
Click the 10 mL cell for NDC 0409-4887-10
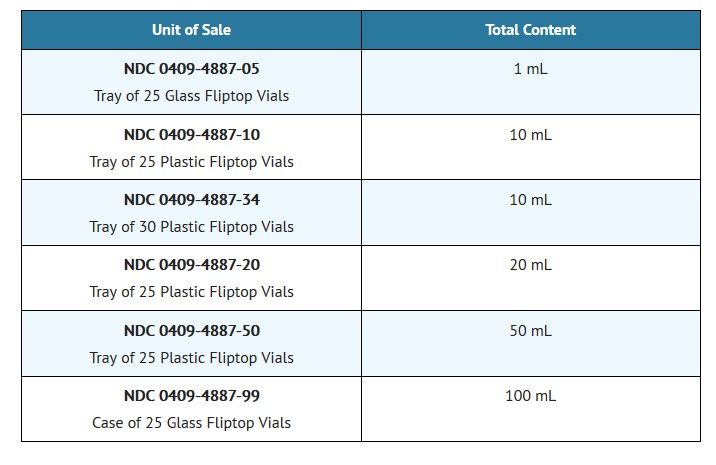point(530,134)
